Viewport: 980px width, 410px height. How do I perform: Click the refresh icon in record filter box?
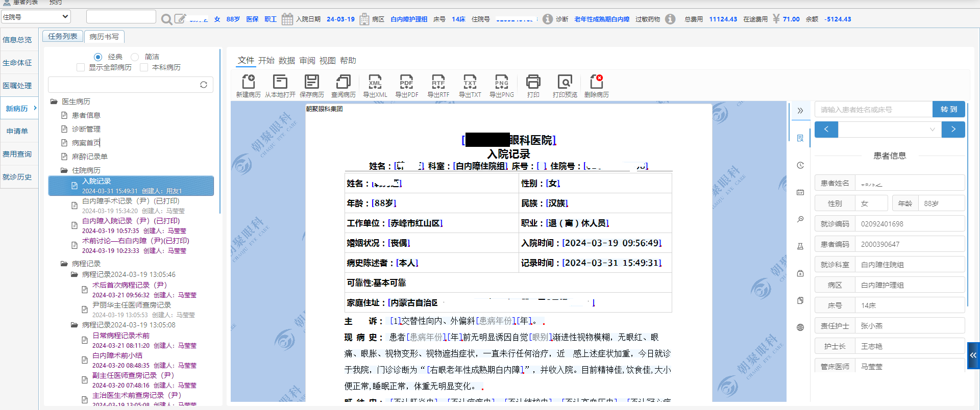[x=204, y=85]
